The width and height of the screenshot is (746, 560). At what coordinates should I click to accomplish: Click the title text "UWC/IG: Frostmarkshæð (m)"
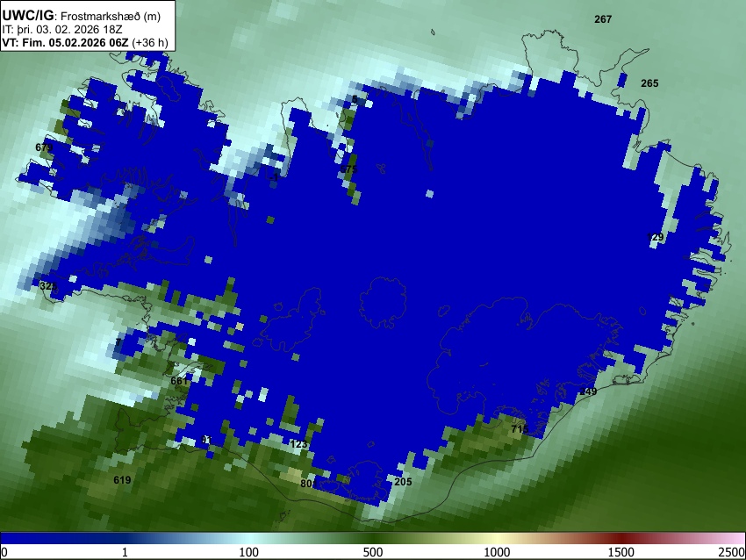coord(82,16)
